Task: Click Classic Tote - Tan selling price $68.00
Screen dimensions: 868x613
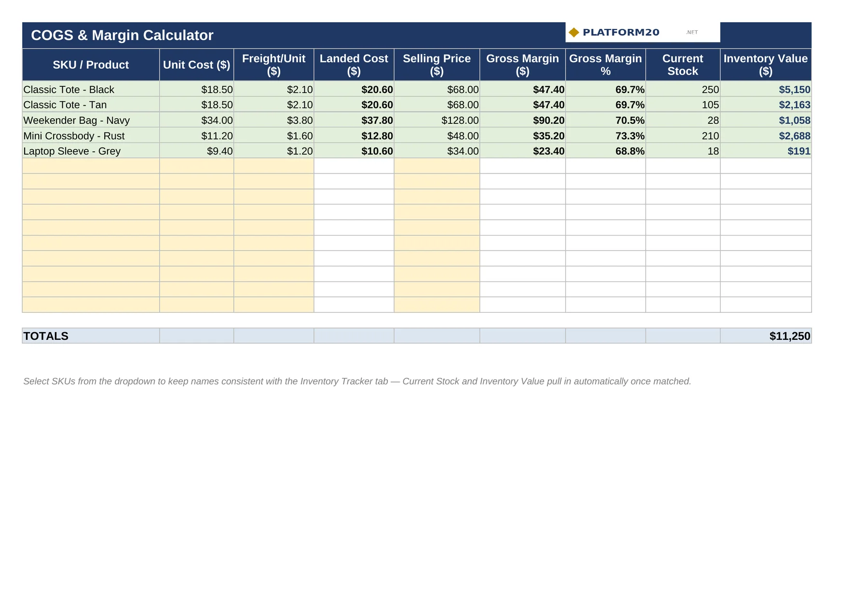Action: pyautogui.click(x=437, y=105)
